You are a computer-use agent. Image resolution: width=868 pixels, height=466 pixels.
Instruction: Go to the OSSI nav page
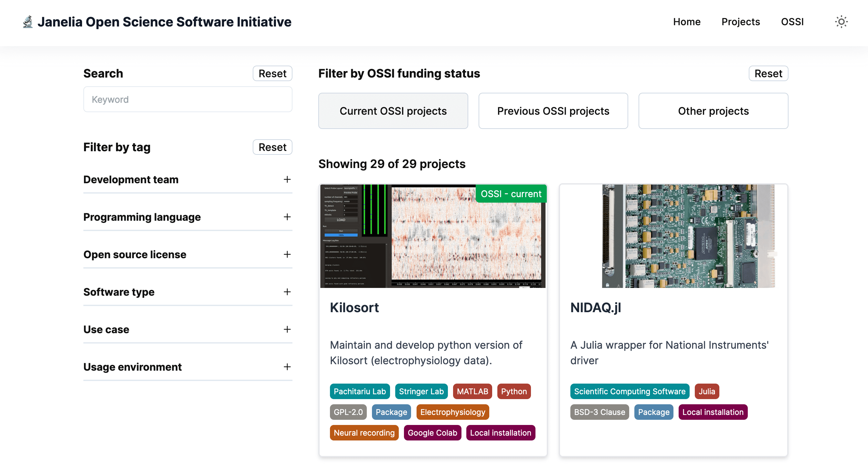(792, 22)
